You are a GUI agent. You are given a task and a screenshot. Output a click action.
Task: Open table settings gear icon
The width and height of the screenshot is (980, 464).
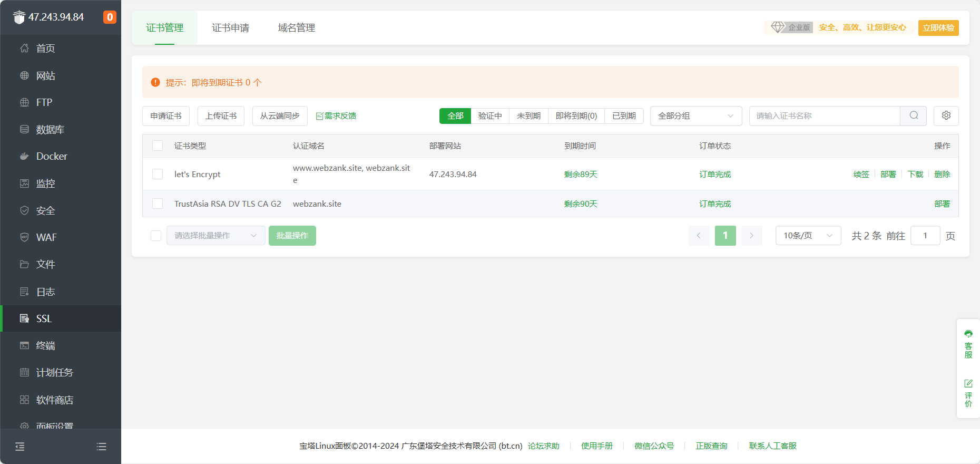pyautogui.click(x=946, y=115)
